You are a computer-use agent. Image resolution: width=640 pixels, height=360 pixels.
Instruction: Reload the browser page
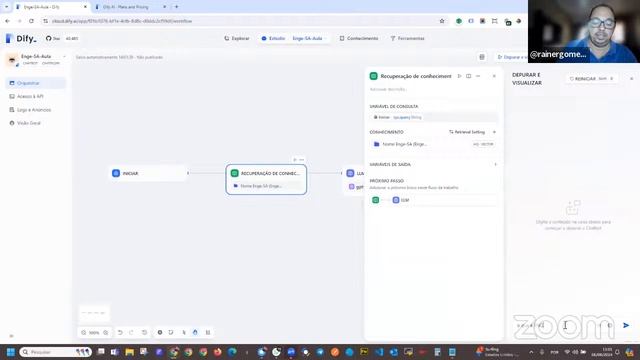pos(31,21)
